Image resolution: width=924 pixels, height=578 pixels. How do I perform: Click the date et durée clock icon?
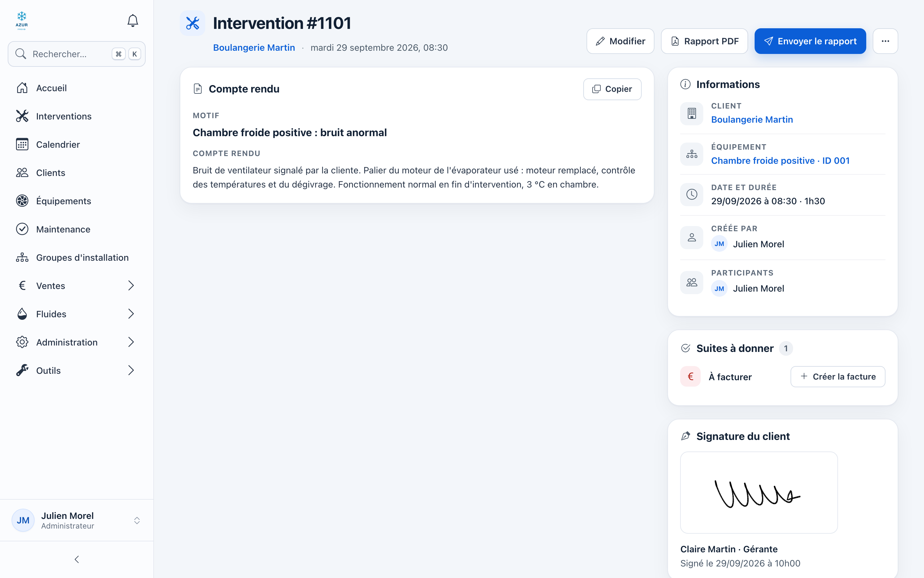(x=692, y=195)
